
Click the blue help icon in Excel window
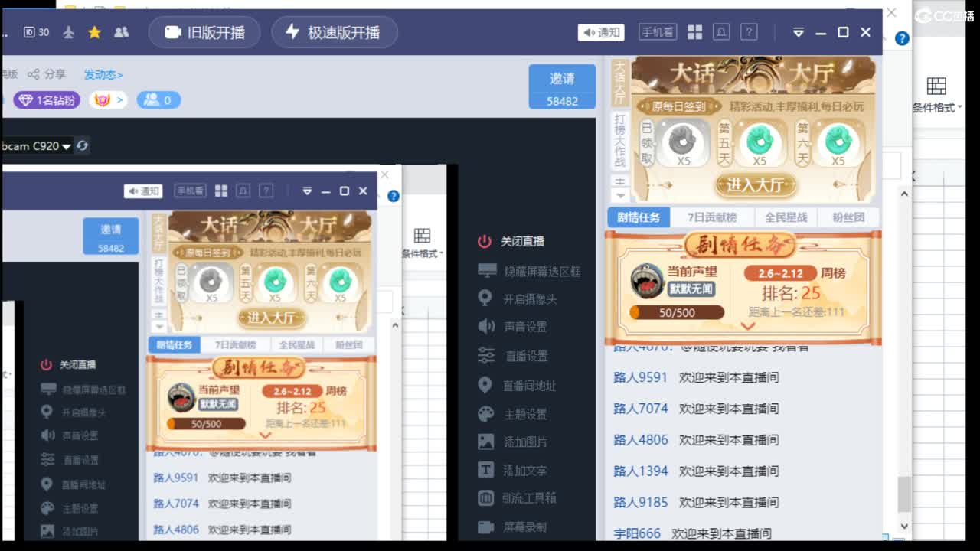pos(902,38)
